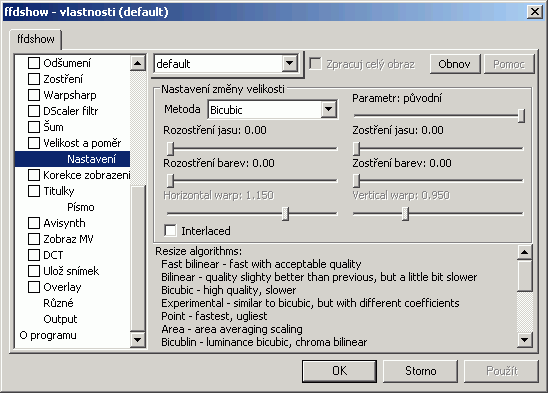Image resolution: width=548 pixels, height=393 pixels.
Task: Tick the Avisynth checkbox
Action: point(34,223)
